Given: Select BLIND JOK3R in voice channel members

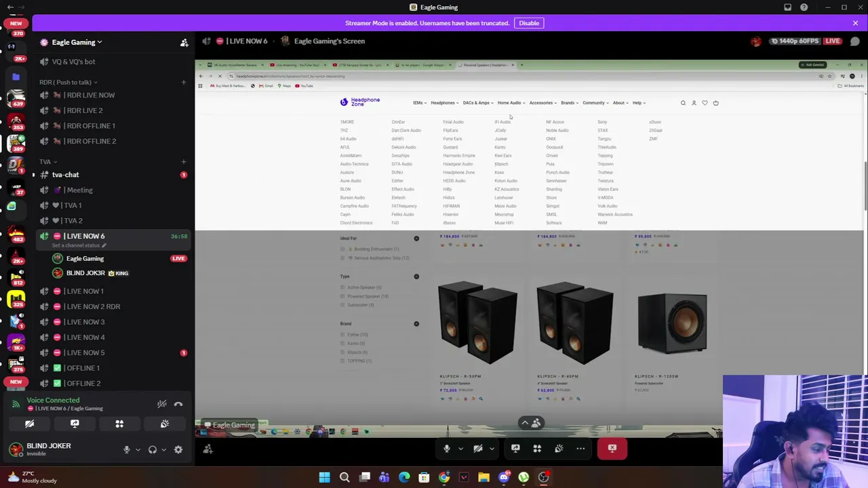Looking at the screenshot, I should 90,273.
